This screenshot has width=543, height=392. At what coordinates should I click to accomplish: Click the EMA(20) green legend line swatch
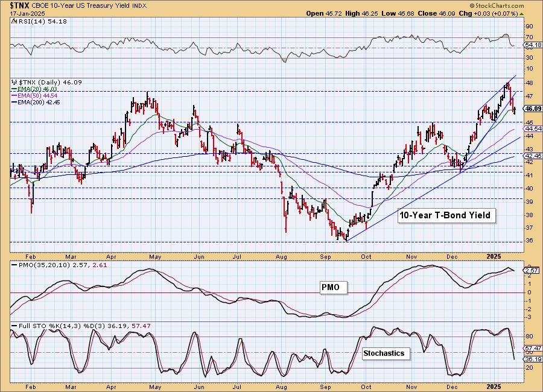(x=14, y=89)
